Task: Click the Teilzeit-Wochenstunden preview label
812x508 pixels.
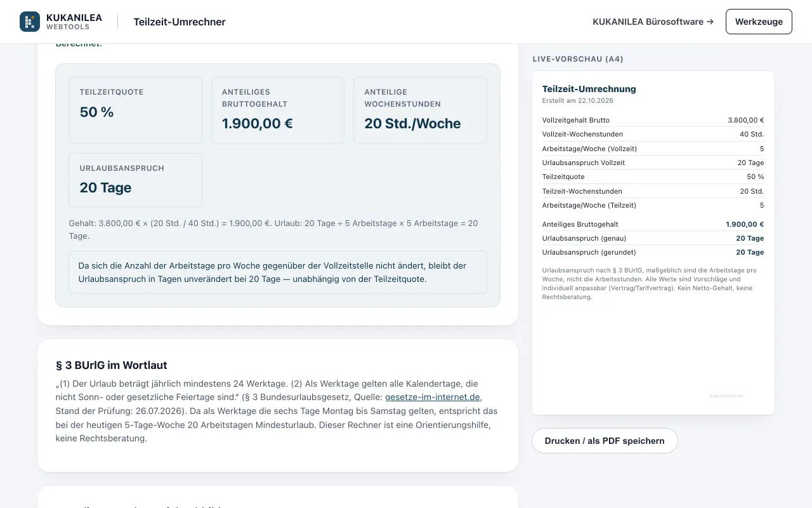Action: [582, 191]
